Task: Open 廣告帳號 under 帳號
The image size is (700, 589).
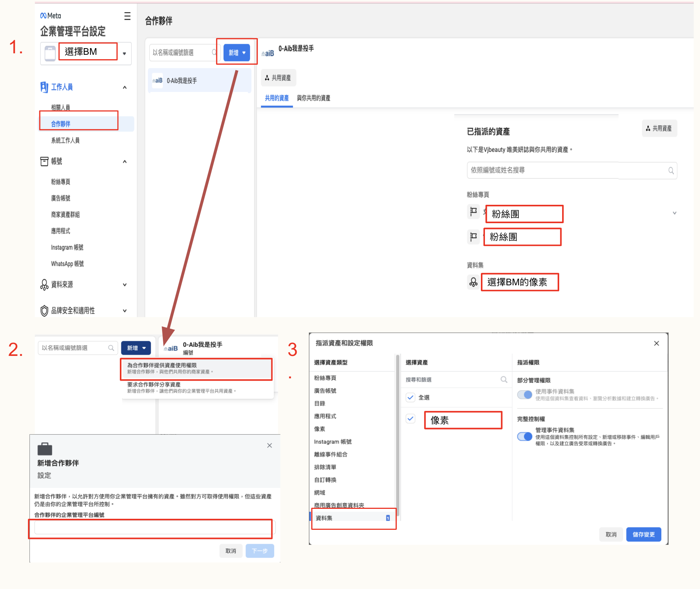Action: click(x=60, y=198)
